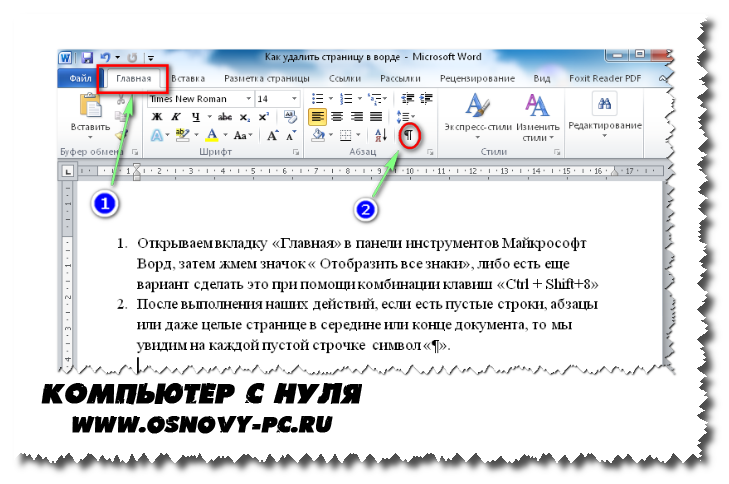The width and height of the screenshot is (729, 484).
Task: Open the Редактирование binoculars menu
Action: click(x=605, y=115)
